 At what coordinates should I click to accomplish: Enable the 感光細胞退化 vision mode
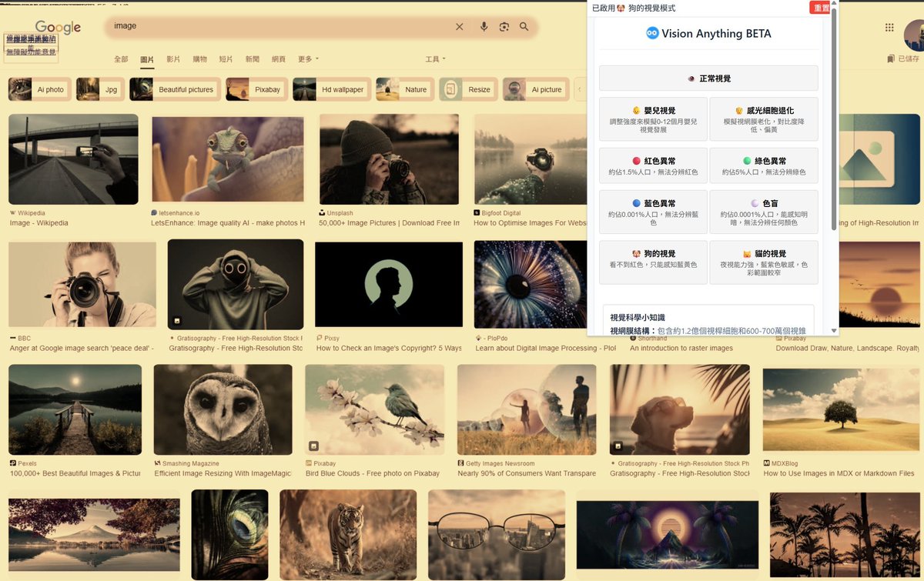point(763,119)
